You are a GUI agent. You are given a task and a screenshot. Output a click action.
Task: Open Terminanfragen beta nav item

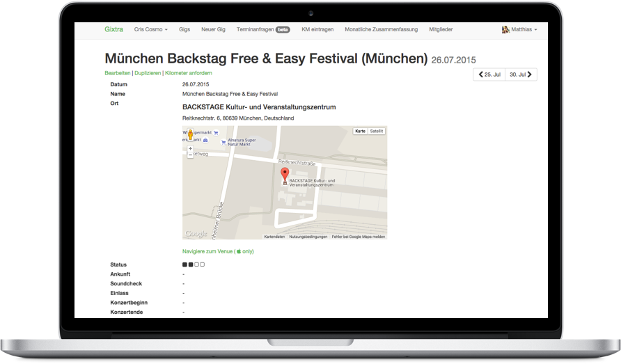[262, 30]
